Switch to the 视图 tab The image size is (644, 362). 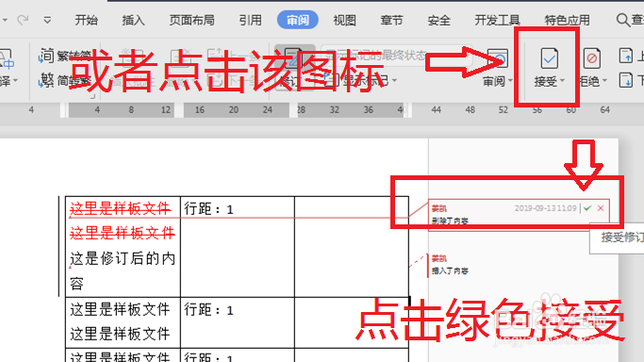coord(344,20)
